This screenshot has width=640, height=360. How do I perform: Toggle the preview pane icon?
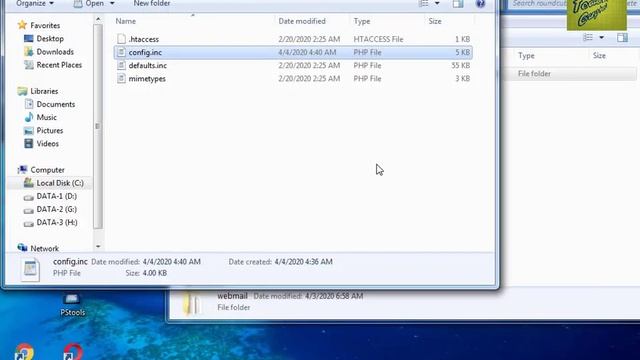pyautogui.click(x=458, y=4)
